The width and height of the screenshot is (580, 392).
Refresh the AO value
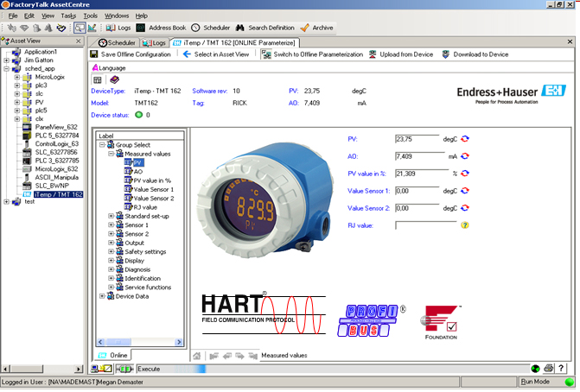(465, 156)
